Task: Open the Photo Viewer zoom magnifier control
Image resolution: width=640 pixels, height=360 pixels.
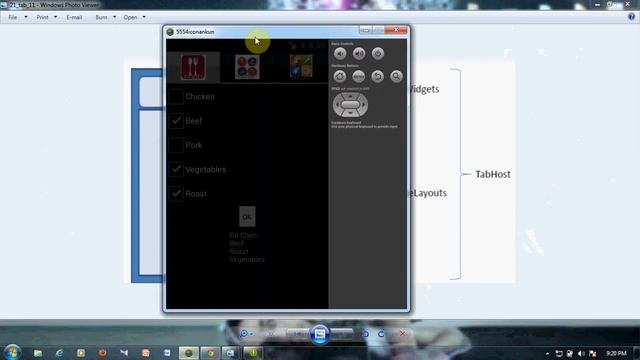Action: coord(246,334)
